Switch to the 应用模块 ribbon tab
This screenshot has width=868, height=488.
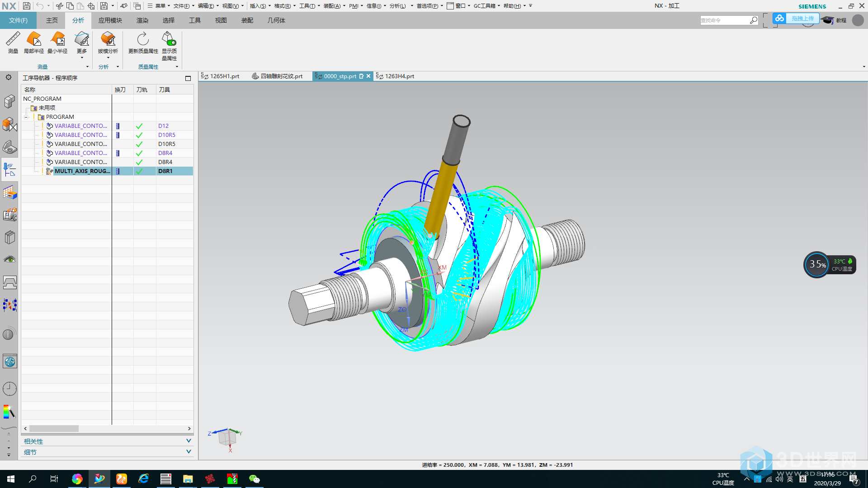[110, 20]
